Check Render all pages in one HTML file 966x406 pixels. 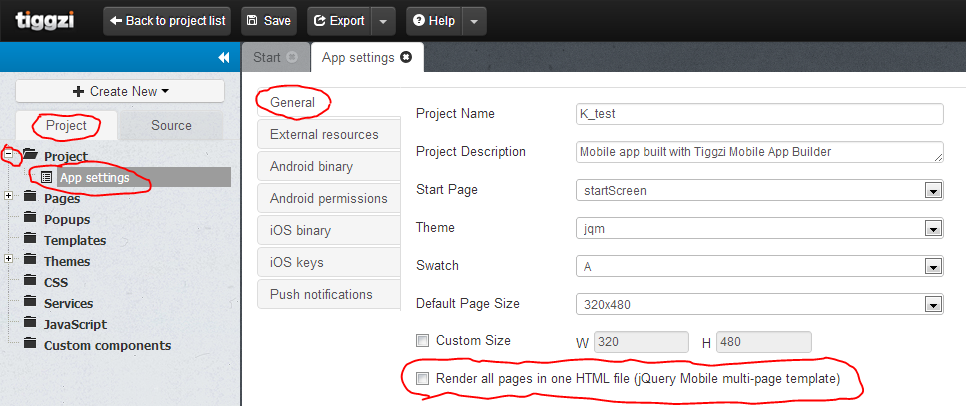click(x=422, y=379)
